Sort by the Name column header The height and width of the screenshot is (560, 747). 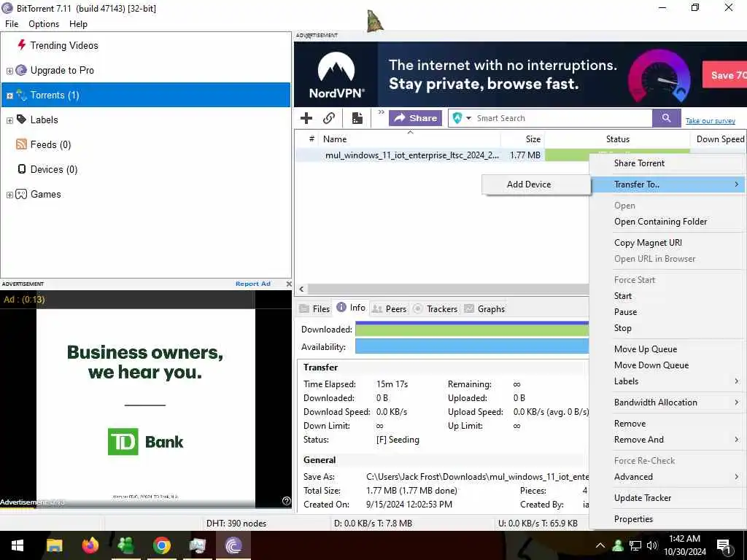point(409,139)
